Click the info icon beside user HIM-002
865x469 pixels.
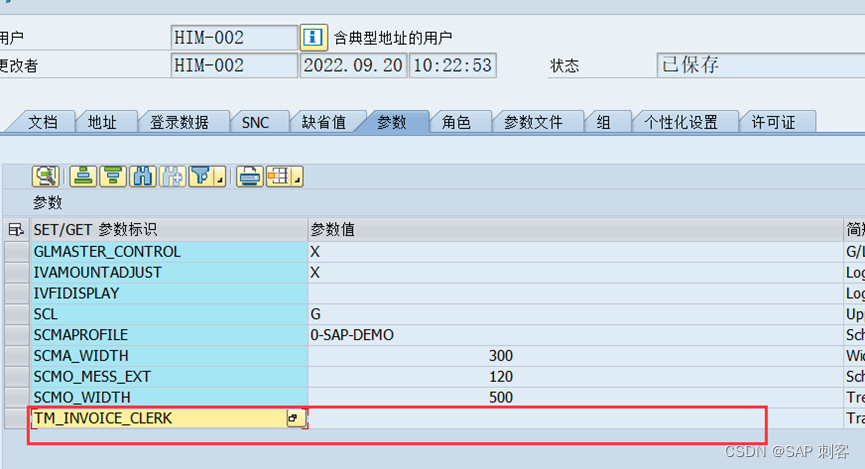313,38
